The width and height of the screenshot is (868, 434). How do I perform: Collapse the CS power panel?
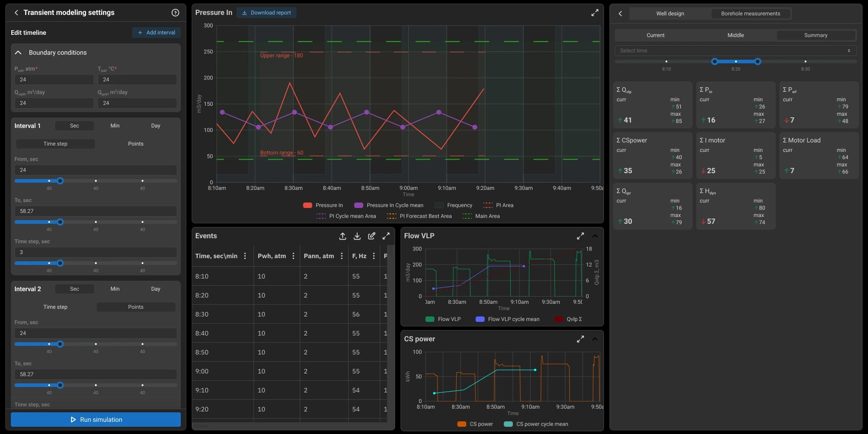point(595,339)
